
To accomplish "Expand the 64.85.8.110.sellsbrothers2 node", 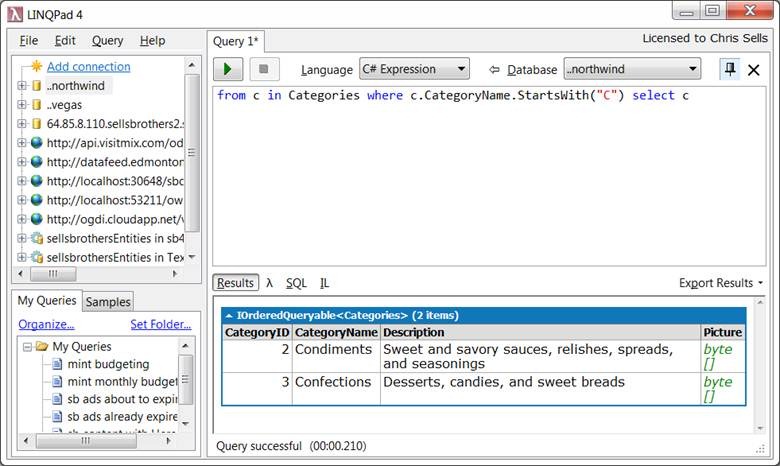I will pos(22,123).
